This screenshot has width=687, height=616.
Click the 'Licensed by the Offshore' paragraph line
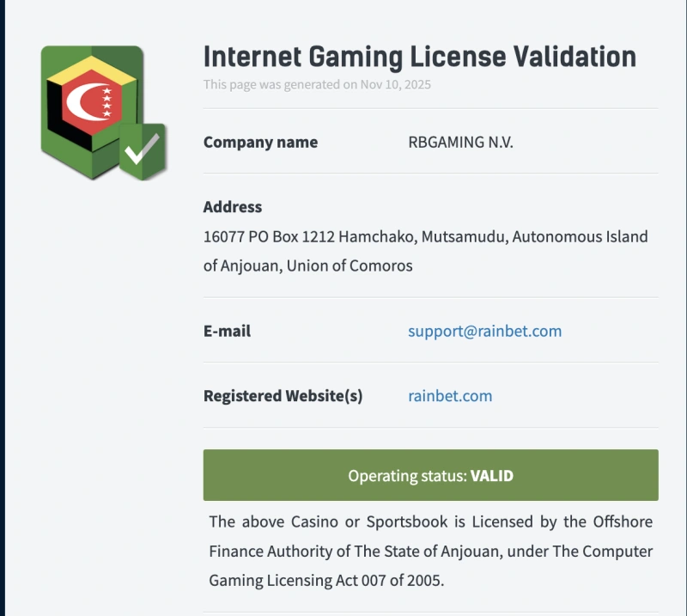click(430, 521)
